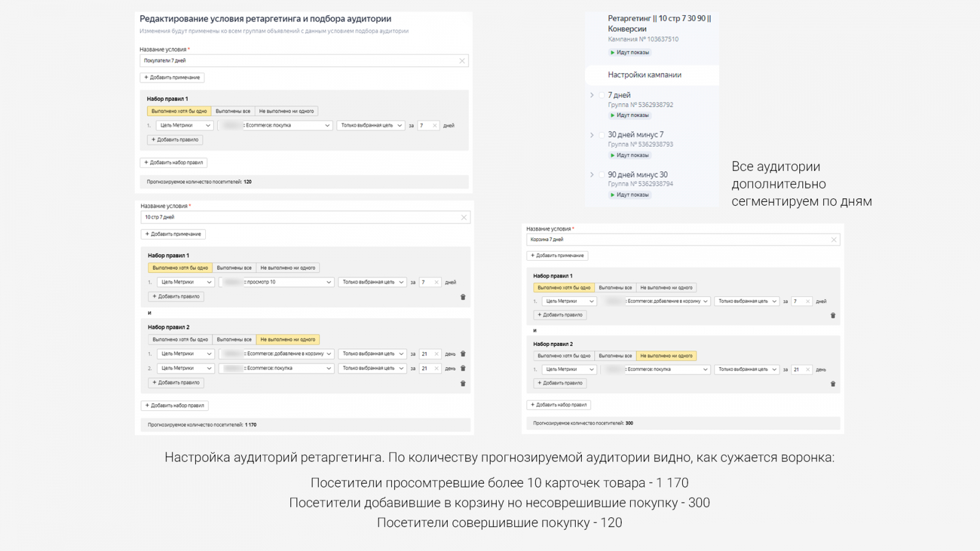
Task: Select the "7 дней" group in the sidebar
Action: click(619, 96)
